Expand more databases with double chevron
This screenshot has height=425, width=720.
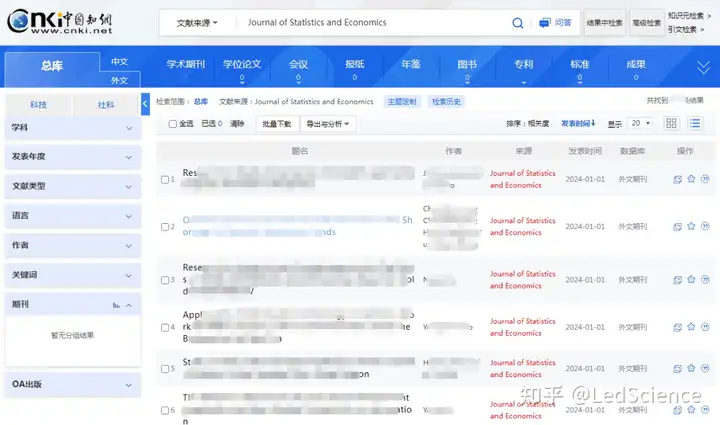click(x=703, y=68)
